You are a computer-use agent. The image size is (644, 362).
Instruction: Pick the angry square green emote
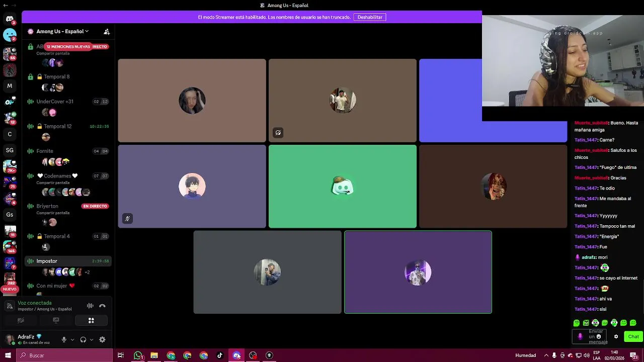(586, 323)
